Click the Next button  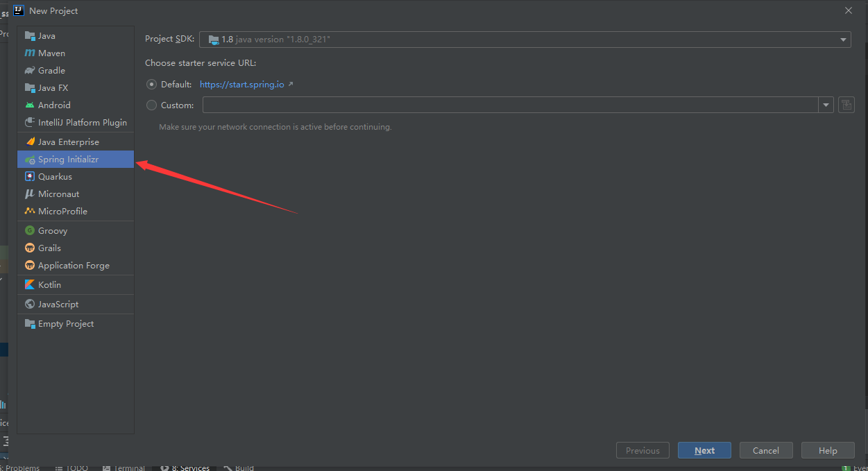coord(704,450)
